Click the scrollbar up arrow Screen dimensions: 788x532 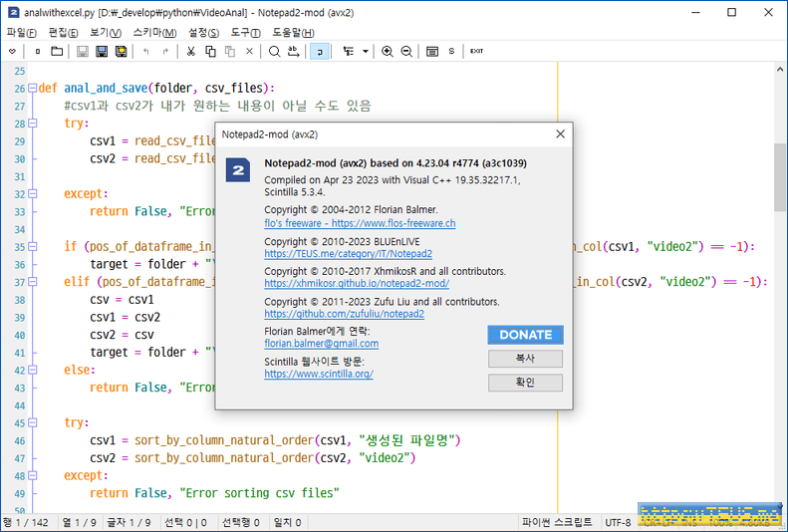(779, 70)
